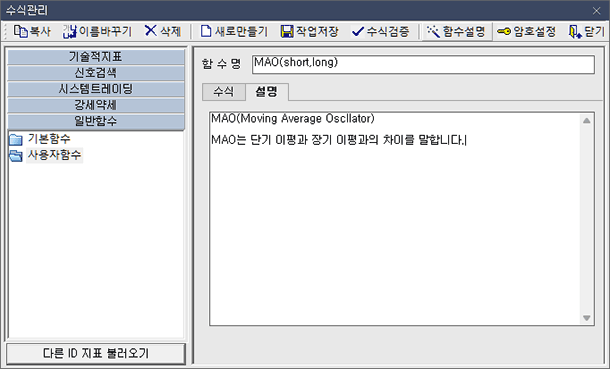Screen dimensions: 610x369
Task: Click the 닫기 door icon
Action: point(574,32)
